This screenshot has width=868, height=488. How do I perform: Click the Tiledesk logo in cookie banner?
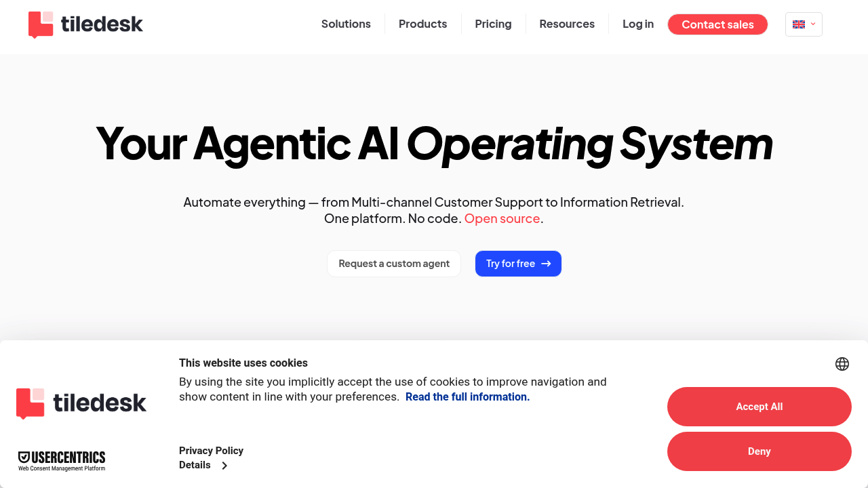pyautogui.click(x=81, y=403)
